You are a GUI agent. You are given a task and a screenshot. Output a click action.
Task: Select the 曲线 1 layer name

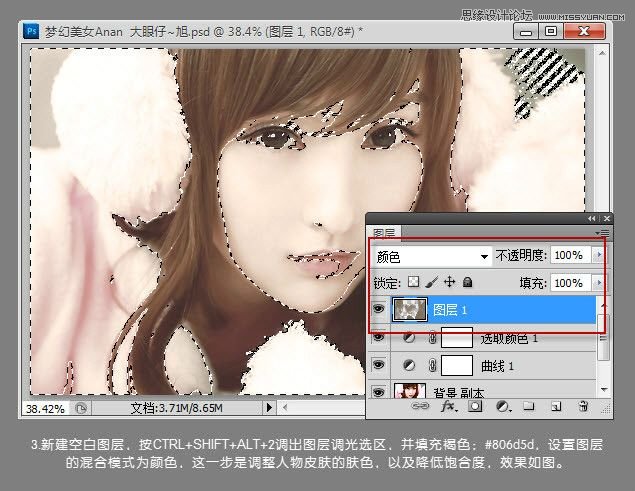(x=497, y=366)
